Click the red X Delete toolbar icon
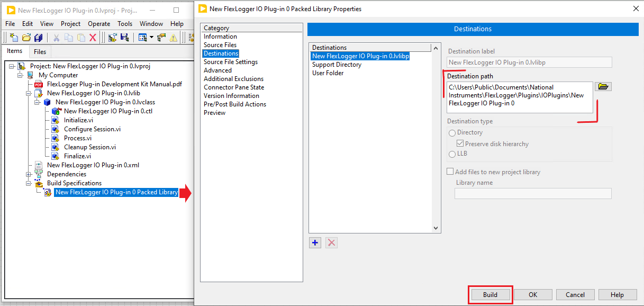 tap(93, 38)
